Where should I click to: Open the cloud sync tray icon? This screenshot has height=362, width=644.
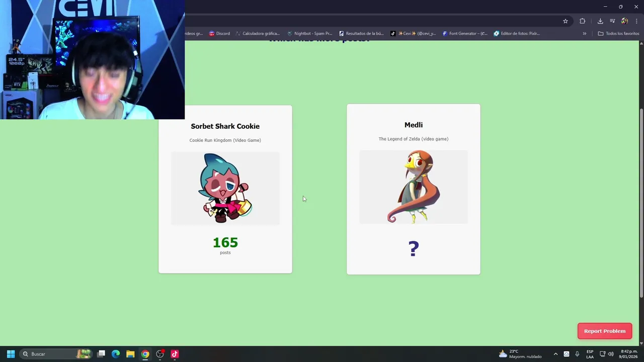pos(567,354)
